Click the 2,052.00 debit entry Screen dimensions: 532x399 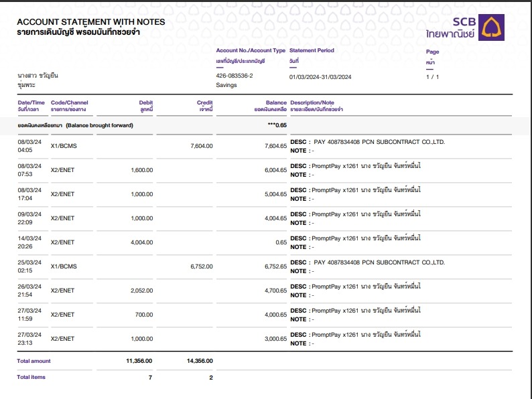(x=141, y=291)
